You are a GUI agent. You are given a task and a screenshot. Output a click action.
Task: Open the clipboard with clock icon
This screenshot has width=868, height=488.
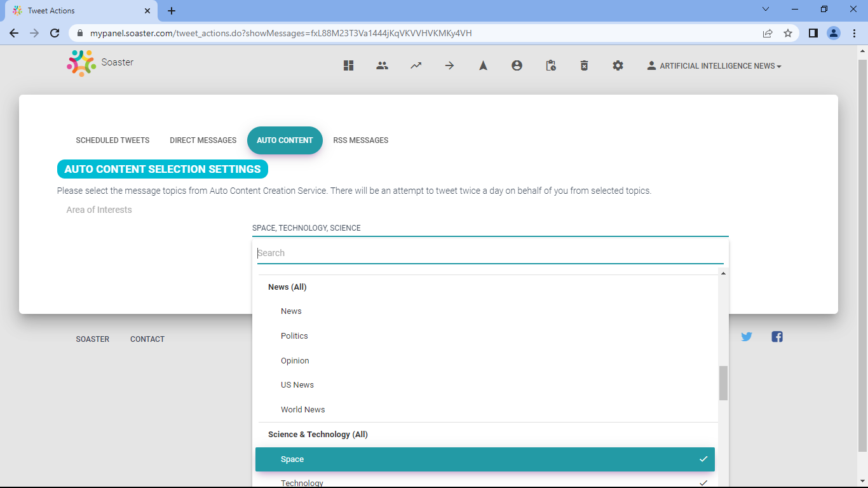[x=551, y=65]
